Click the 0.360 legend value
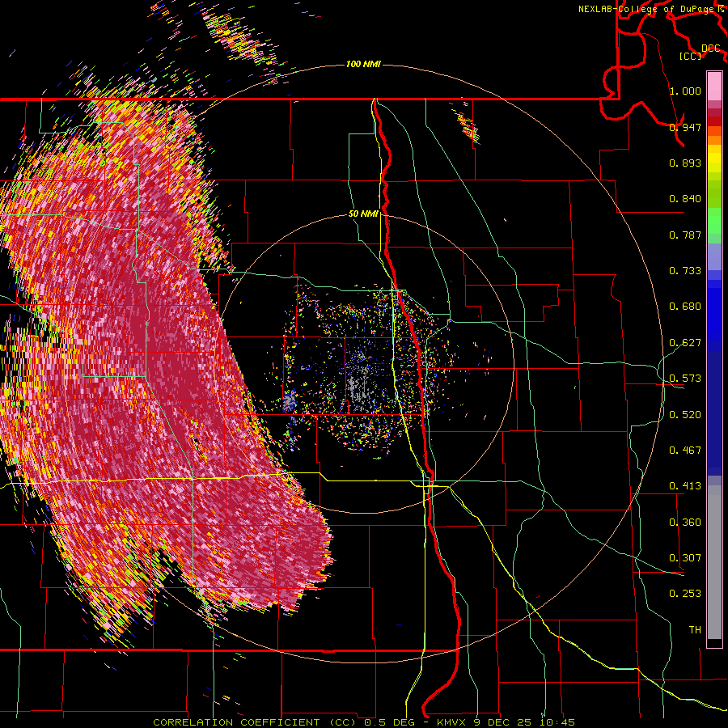The image size is (728, 728). (x=685, y=523)
